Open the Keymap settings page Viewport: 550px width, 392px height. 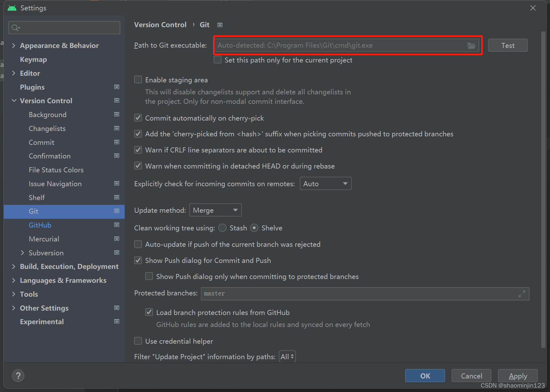click(x=33, y=59)
